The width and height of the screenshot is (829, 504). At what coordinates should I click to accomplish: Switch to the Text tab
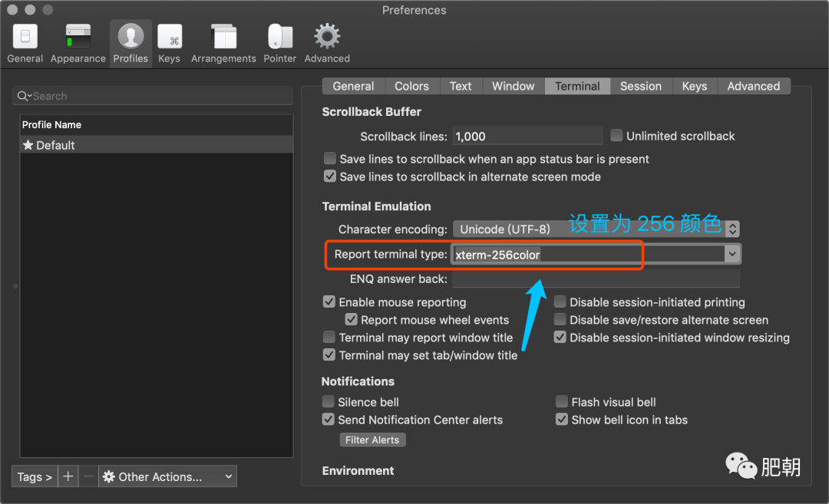pos(461,86)
